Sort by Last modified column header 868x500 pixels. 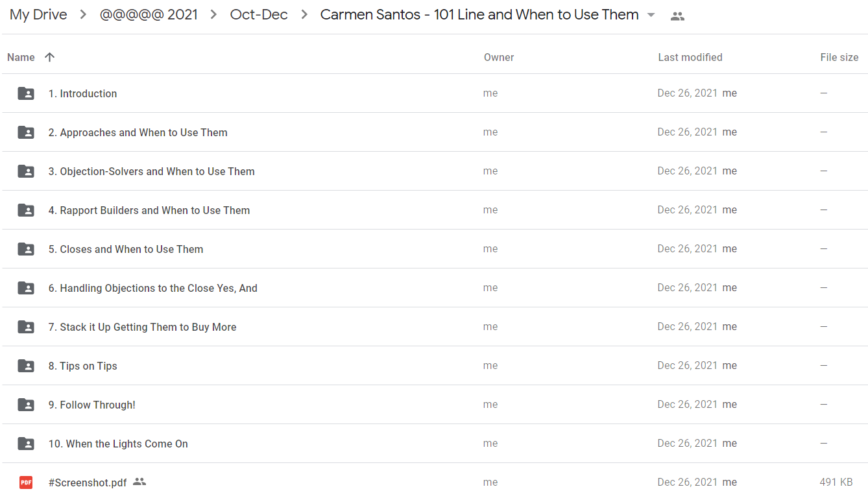tap(690, 57)
